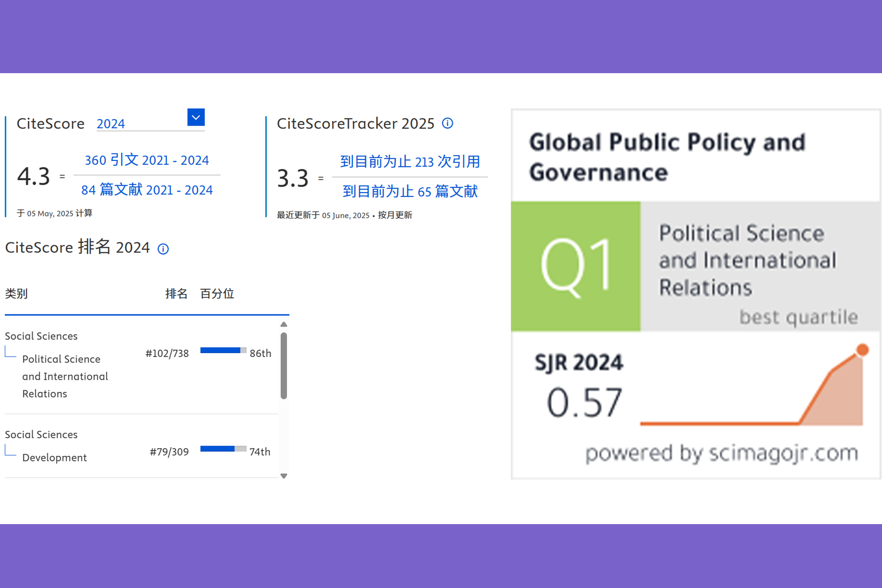Click the SJR 2024 value 0.57

click(x=584, y=402)
